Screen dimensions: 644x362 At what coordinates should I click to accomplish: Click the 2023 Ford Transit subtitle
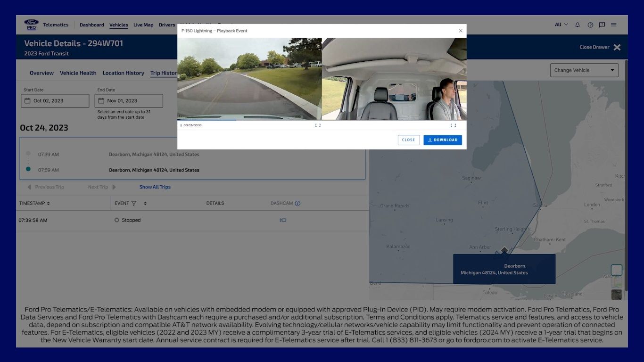point(46,54)
